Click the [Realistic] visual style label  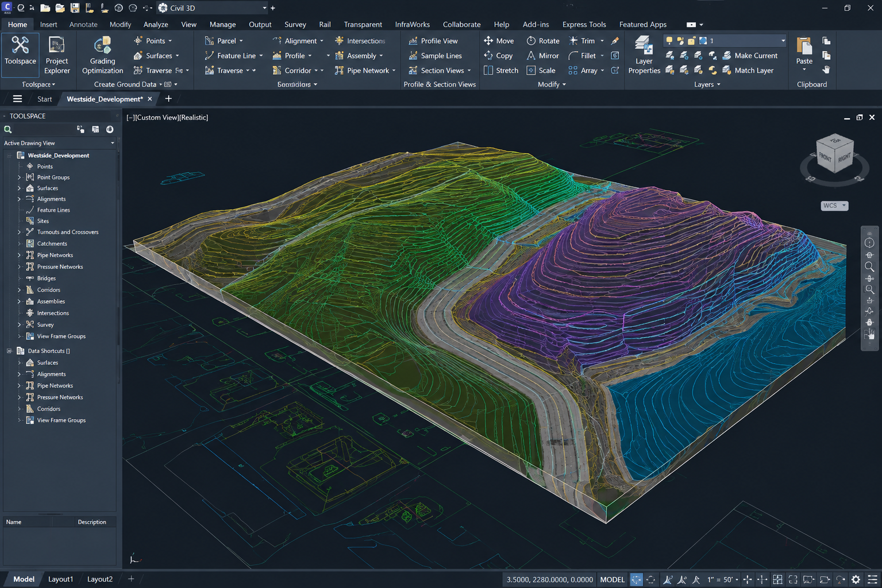pos(194,117)
